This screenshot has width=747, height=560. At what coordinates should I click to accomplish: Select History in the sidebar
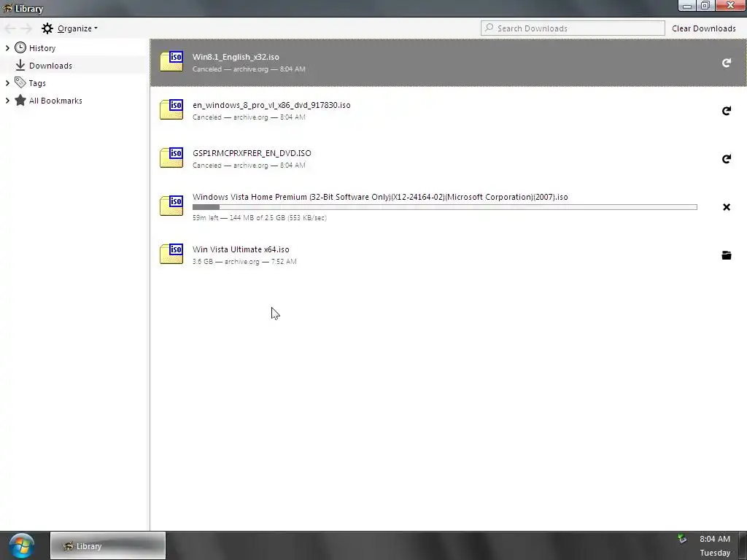(42, 48)
